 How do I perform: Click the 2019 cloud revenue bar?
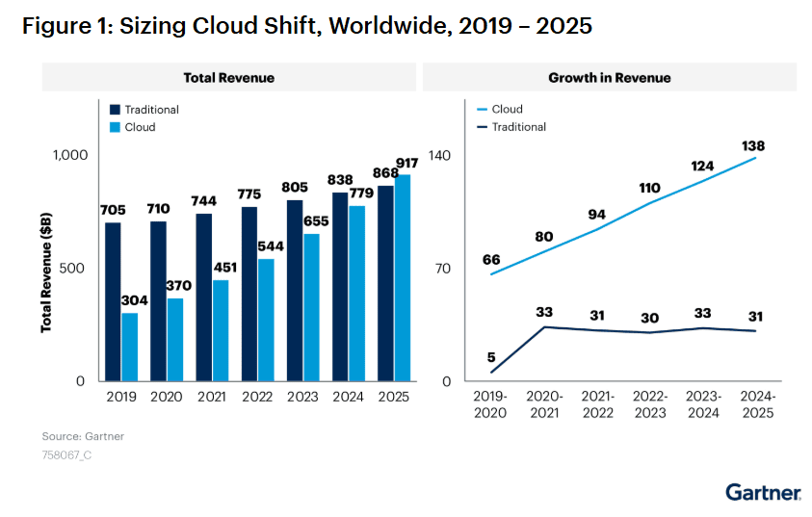point(129,348)
